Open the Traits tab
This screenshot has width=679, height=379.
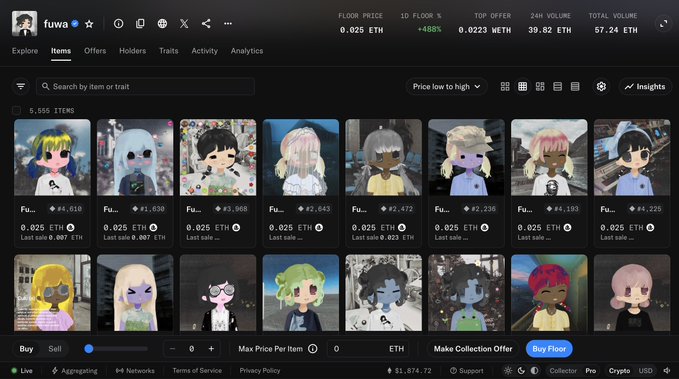[168, 51]
